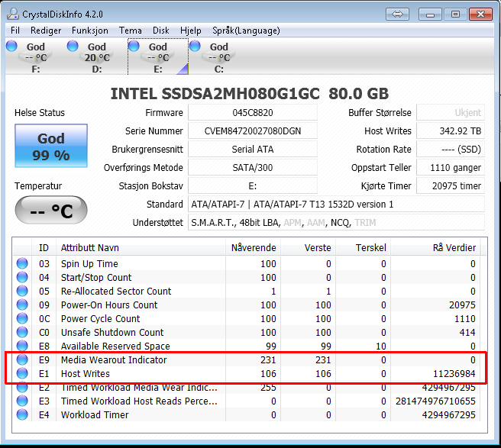501x448 pixels.
Task: Click the Firmware value 045C8820
Action: point(253,113)
